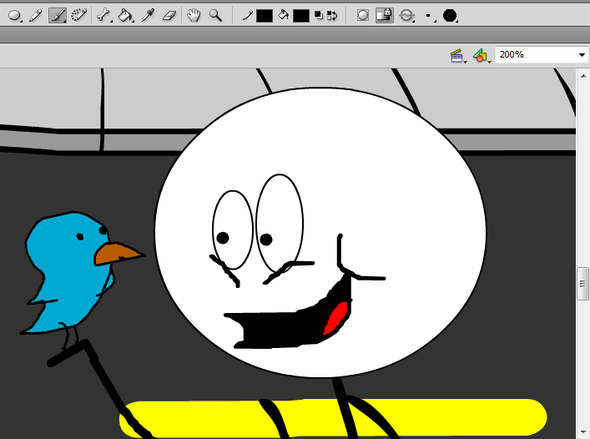Select the Eraser tool
590x439 pixels.
169,16
